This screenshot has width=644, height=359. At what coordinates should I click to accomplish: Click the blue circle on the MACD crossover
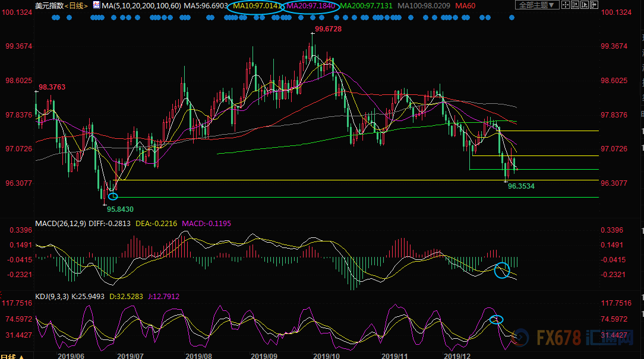point(502,271)
